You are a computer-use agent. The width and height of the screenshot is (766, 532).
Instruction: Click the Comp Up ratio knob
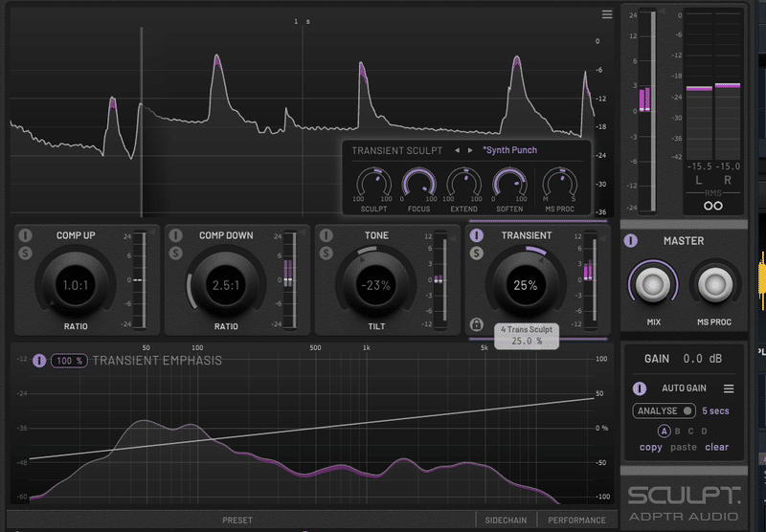(76, 285)
